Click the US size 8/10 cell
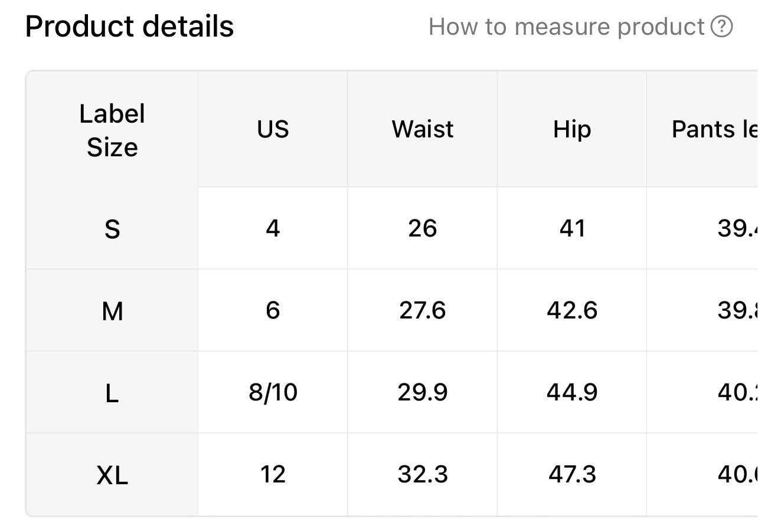 click(x=273, y=392)
